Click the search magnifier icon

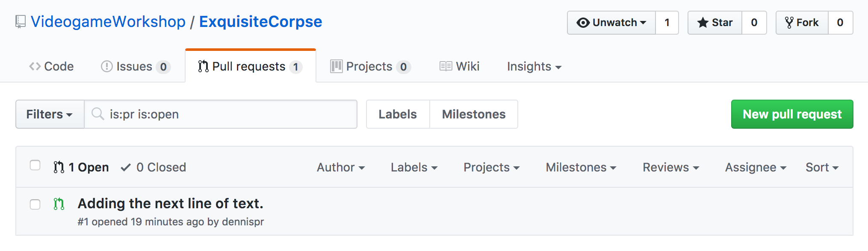98,114
